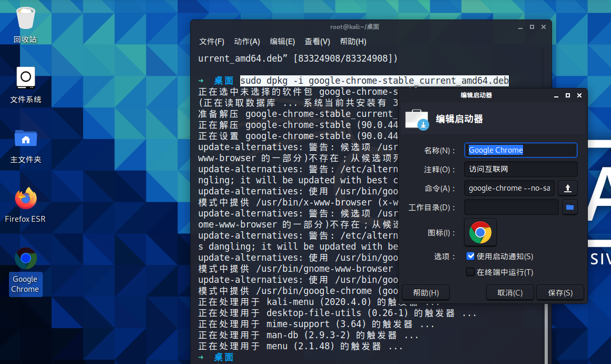This screenshot has height=364, width=611.
Task: Open the terminal 文件(F) menu
Action: point(212,42)
